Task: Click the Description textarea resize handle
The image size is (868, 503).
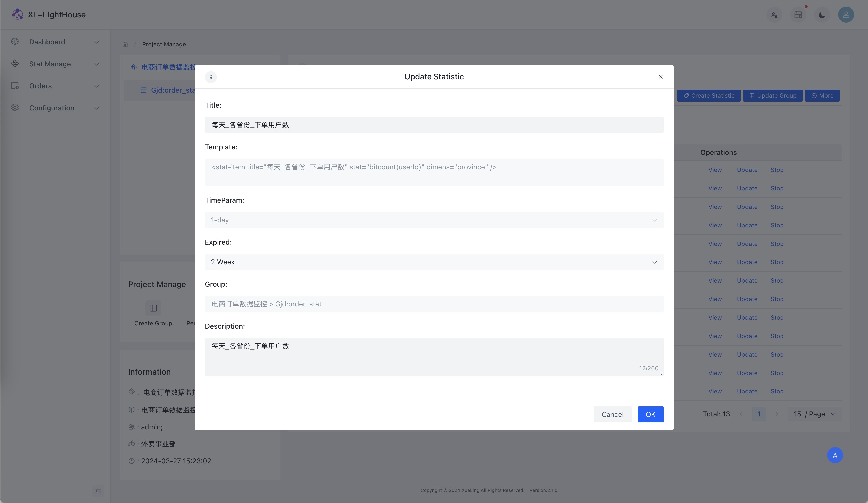Action: pos(661,373)
